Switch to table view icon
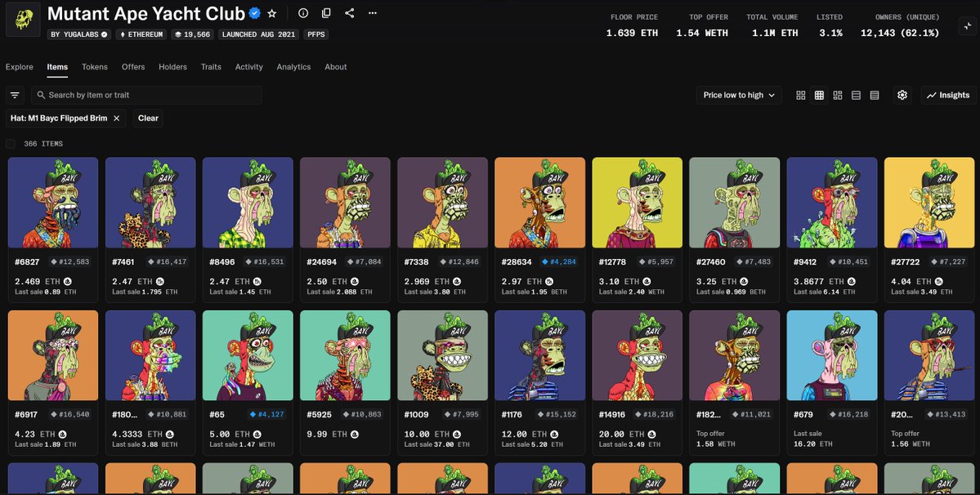 click(875, 95)
